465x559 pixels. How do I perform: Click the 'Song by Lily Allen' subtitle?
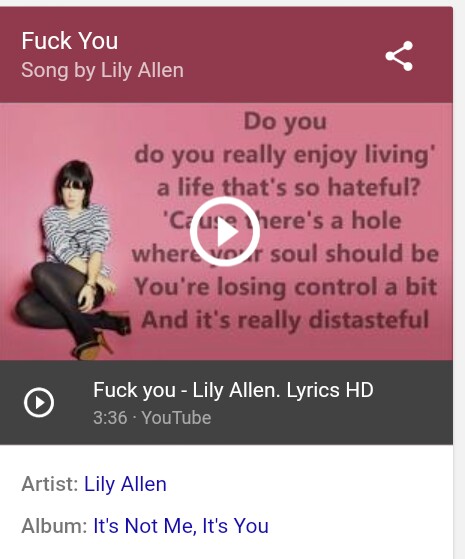point(102,70)
